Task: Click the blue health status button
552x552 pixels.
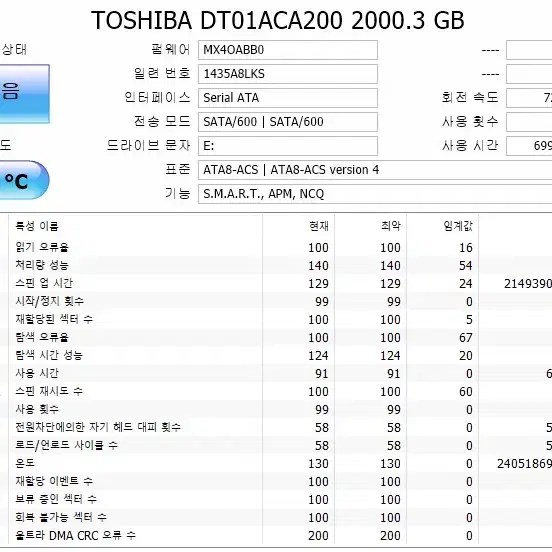Action: click(x=24, y=94)
